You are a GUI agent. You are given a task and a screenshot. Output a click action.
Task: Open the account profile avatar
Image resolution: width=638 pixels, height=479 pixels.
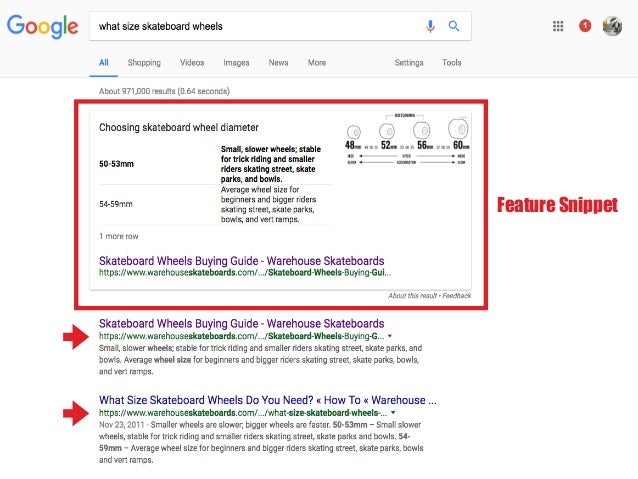pyautogui.click(x=612, y=26)
